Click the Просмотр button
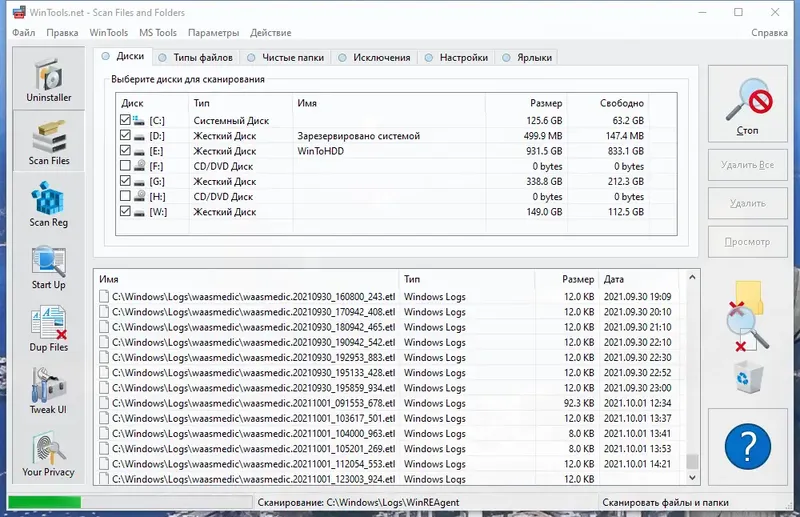 point(747,242)
